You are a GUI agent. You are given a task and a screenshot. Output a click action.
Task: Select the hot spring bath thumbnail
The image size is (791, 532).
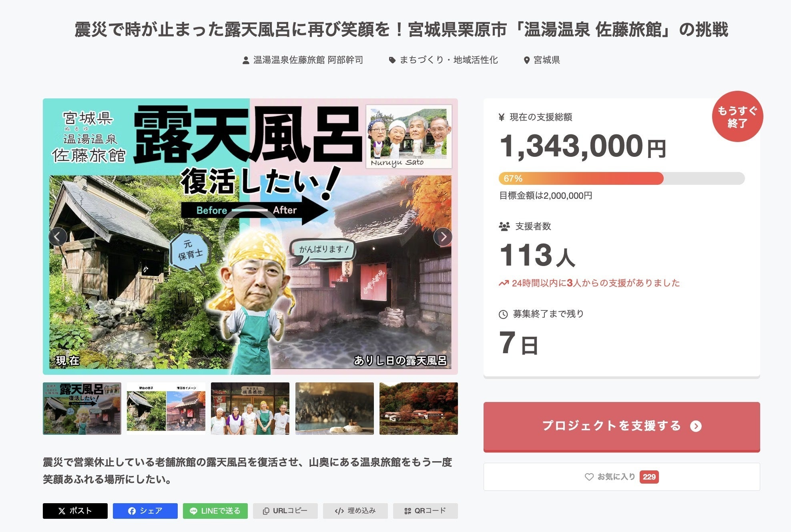(335, 408)
